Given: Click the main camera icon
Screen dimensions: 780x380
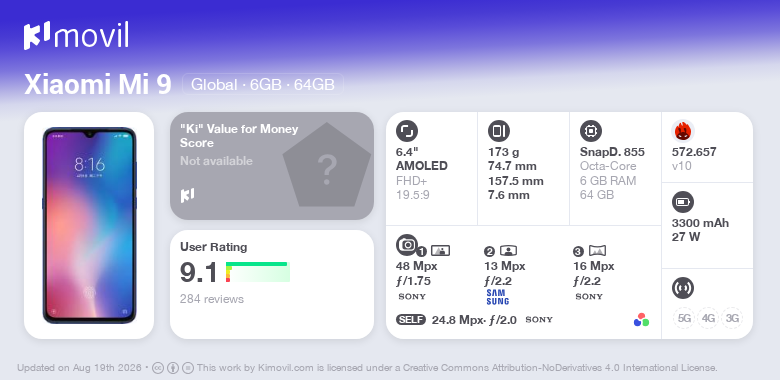Looking at the screenshot, I should pos(407,245).
